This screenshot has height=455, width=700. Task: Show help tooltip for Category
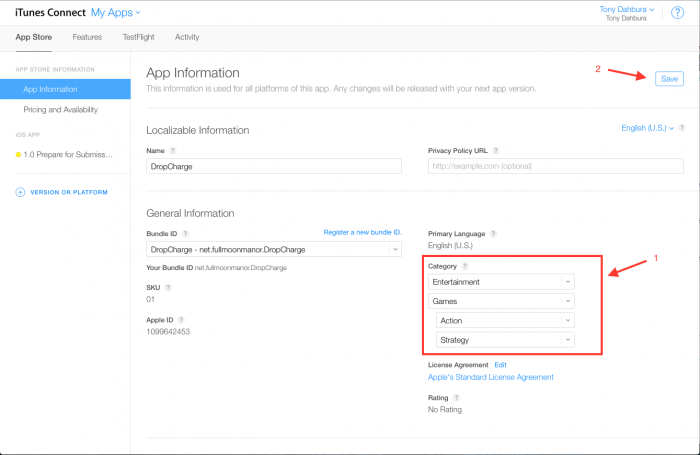465,267
